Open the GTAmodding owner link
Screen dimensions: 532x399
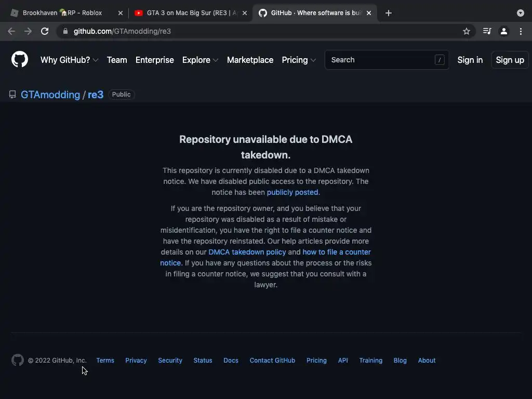(x=50, y=95)
